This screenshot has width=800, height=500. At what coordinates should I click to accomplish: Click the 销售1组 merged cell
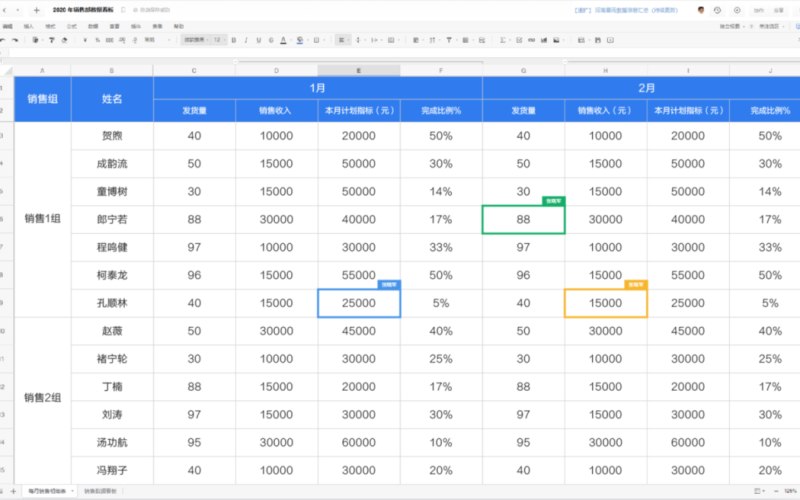[x=42, y=219]
